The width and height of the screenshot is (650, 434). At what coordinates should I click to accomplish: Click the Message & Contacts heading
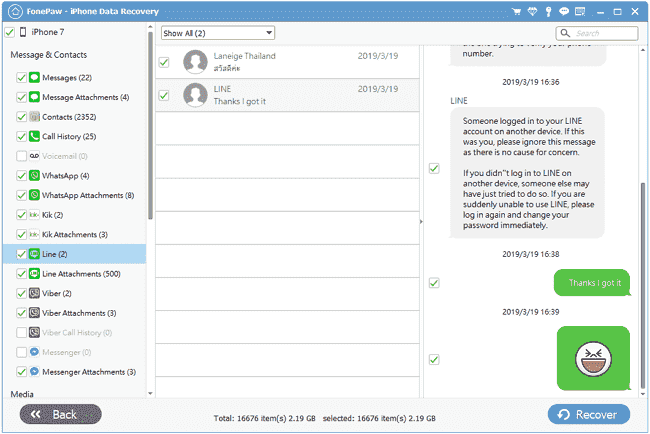click(x=49, y=55)
